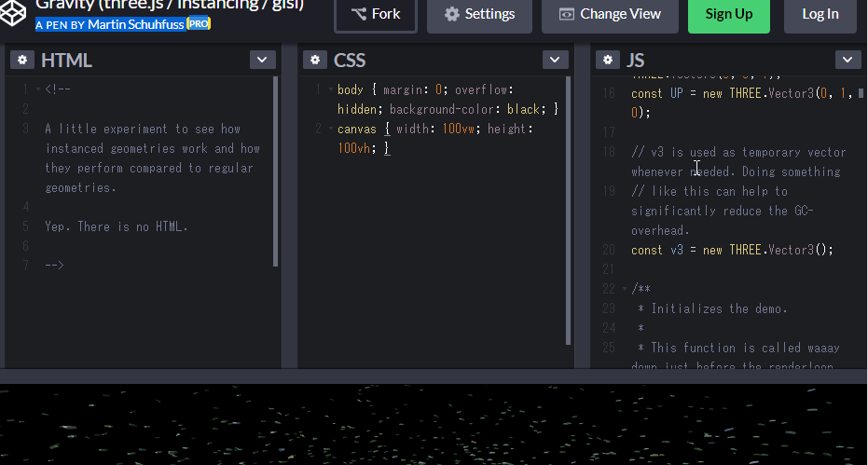868x465 pixels.
Task: Click the Log In button
Action: 820,14
